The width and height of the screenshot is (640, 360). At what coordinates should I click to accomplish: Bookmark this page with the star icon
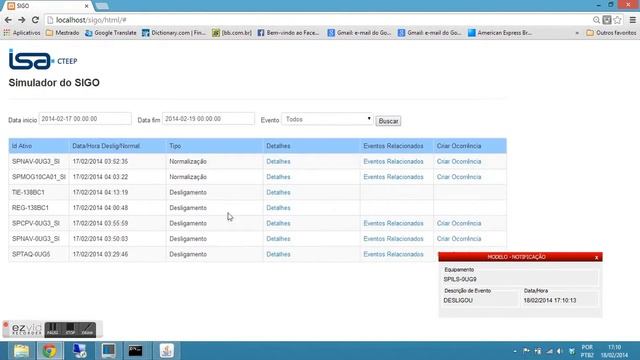[x=618, y=20]
